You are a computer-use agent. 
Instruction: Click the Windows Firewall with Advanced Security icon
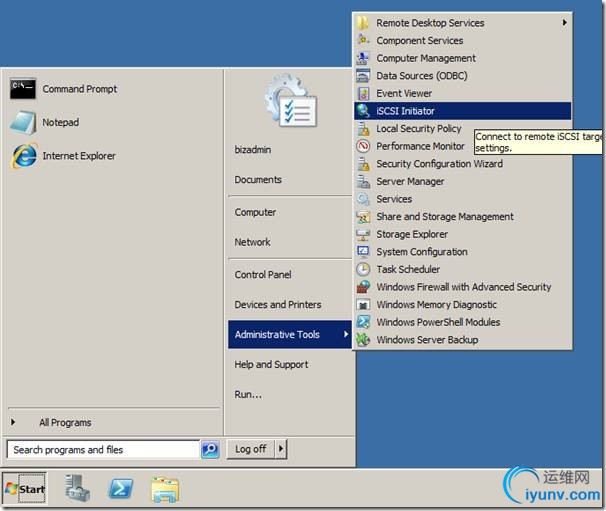[363, 287]
